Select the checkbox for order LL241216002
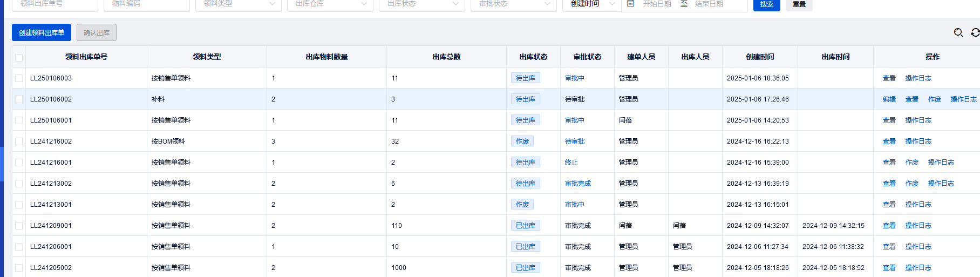Image resolution: width=980 pixels, height=277 pixels. pos(19,141)
